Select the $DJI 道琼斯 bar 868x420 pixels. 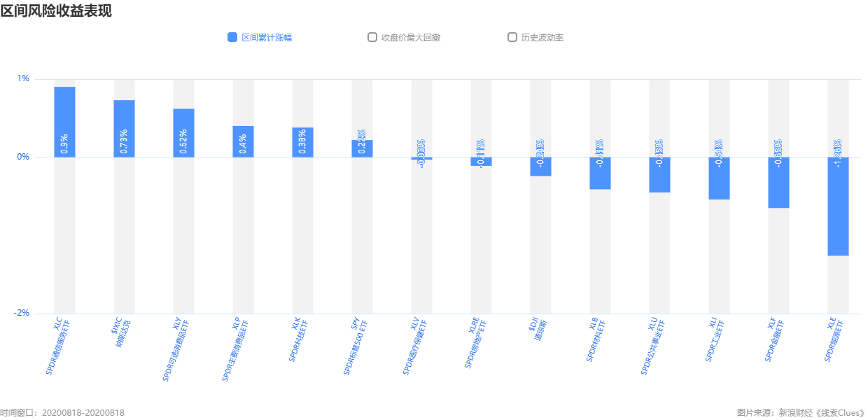tap(540, 167)
